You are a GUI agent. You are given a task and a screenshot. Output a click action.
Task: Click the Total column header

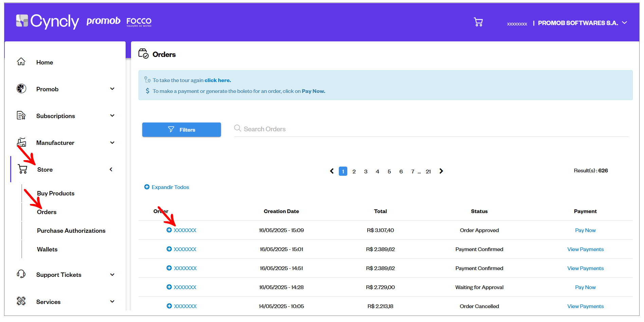380,211
